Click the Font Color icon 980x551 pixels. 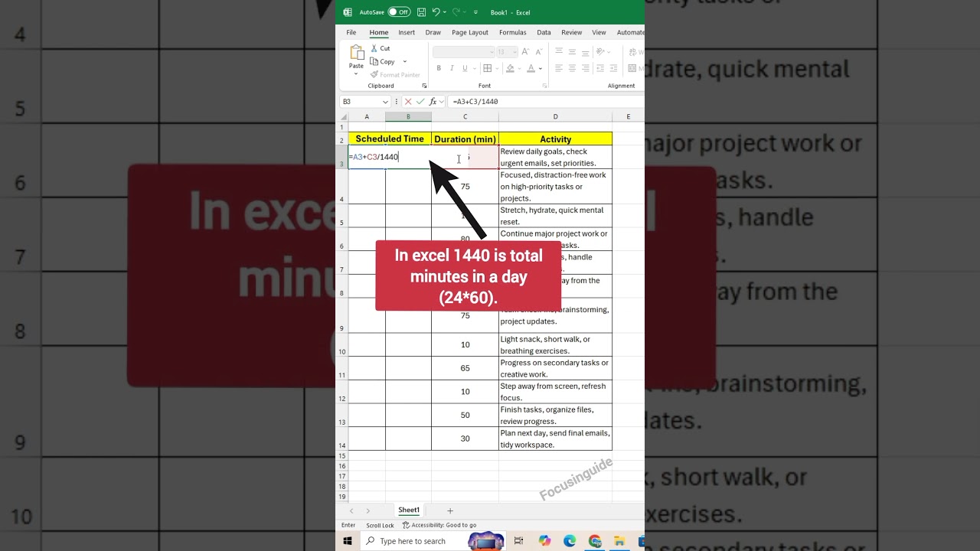531,67
